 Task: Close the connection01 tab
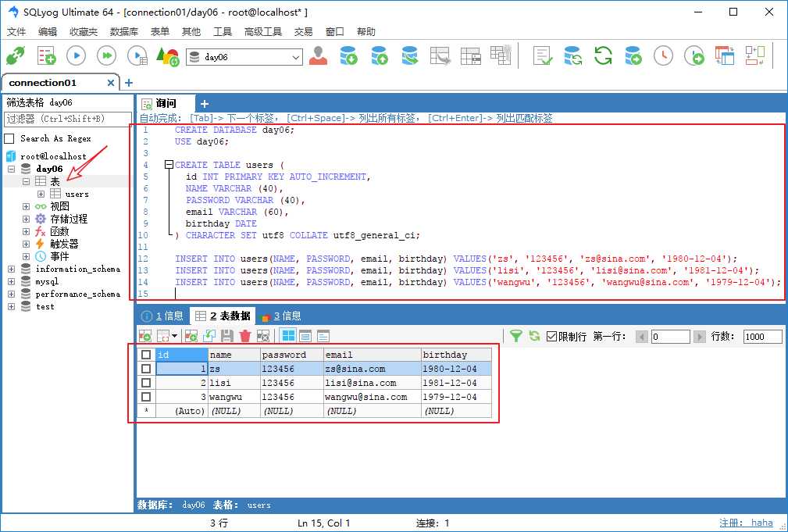pos(111,83)
